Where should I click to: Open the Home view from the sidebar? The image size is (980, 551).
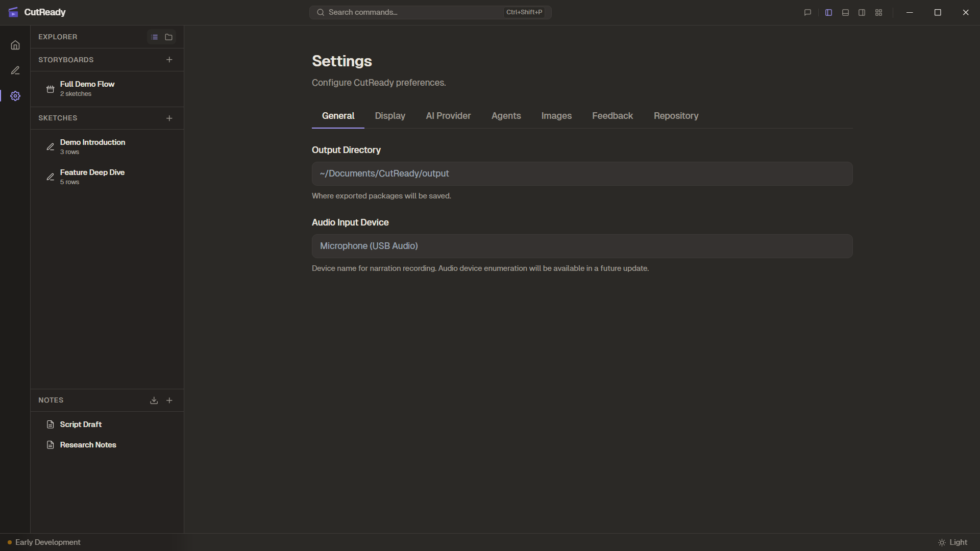(x=15, y=45)
